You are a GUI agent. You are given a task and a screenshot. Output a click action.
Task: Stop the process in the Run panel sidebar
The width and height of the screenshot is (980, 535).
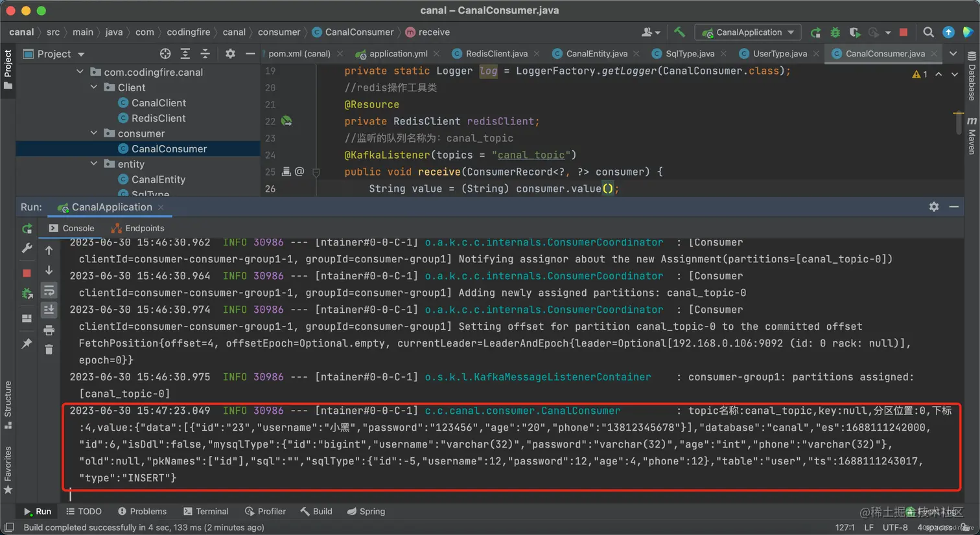[x=27, y=273]
